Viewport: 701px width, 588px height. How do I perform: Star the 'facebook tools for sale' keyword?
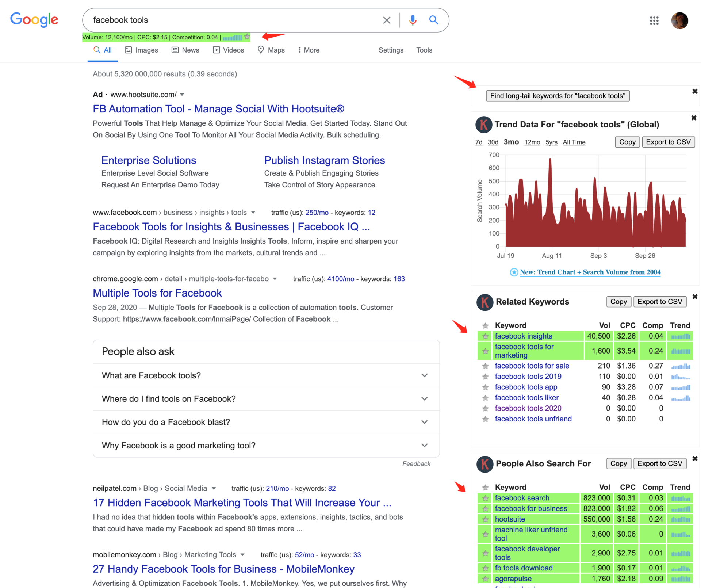[x=485, y=366]
